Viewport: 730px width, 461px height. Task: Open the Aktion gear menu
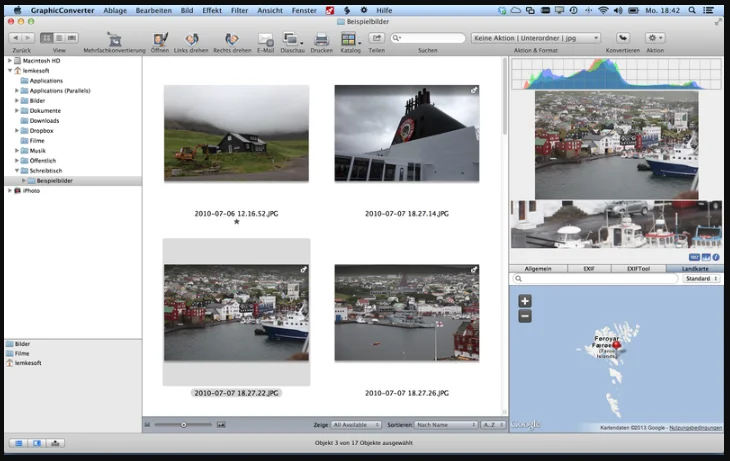tap(655, 38)
